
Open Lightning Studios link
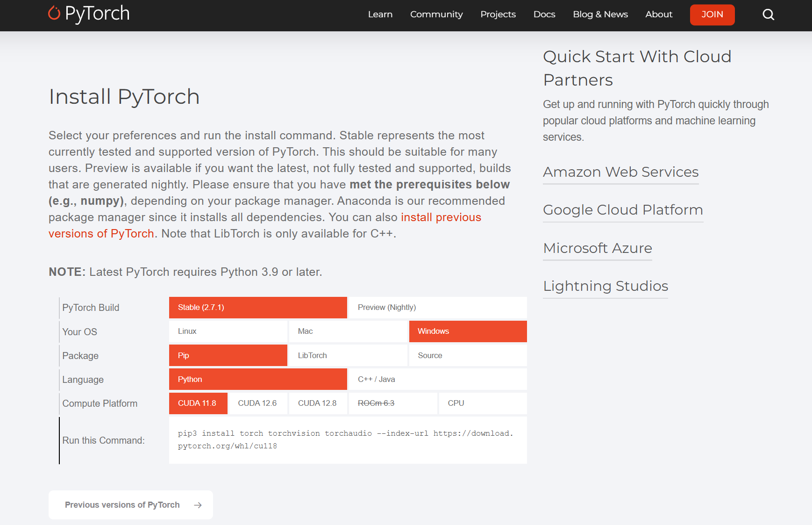[605, 286]
